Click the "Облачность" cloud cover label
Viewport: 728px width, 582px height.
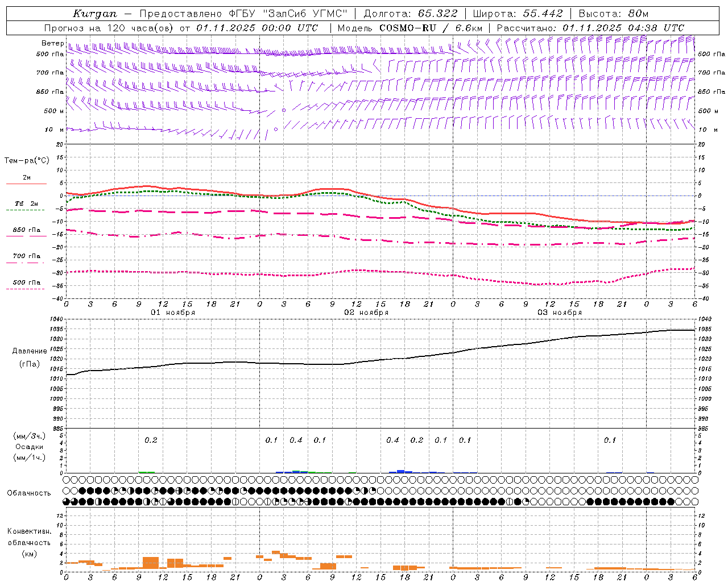pyautogui.click(x=29, y=493)
